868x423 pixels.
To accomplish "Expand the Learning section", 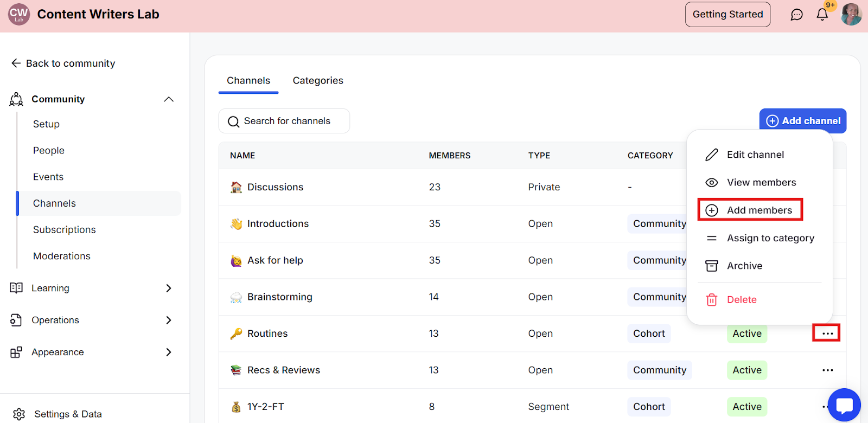I will point(169,289).
